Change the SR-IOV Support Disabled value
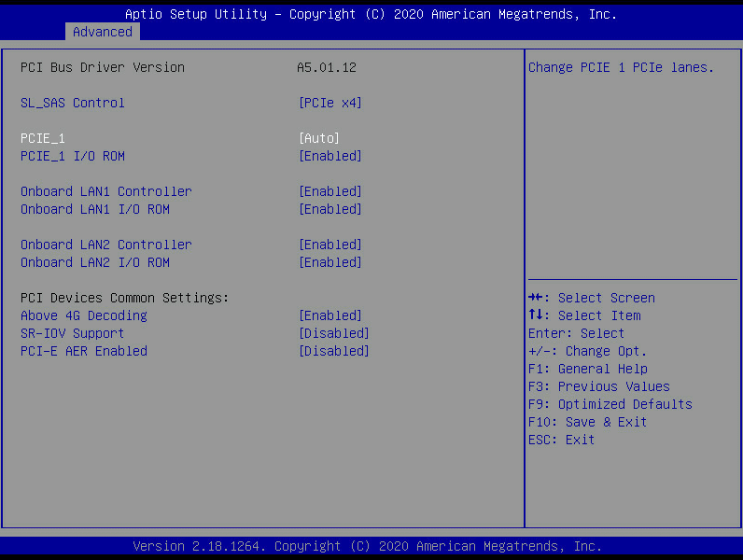 point(334,333)
